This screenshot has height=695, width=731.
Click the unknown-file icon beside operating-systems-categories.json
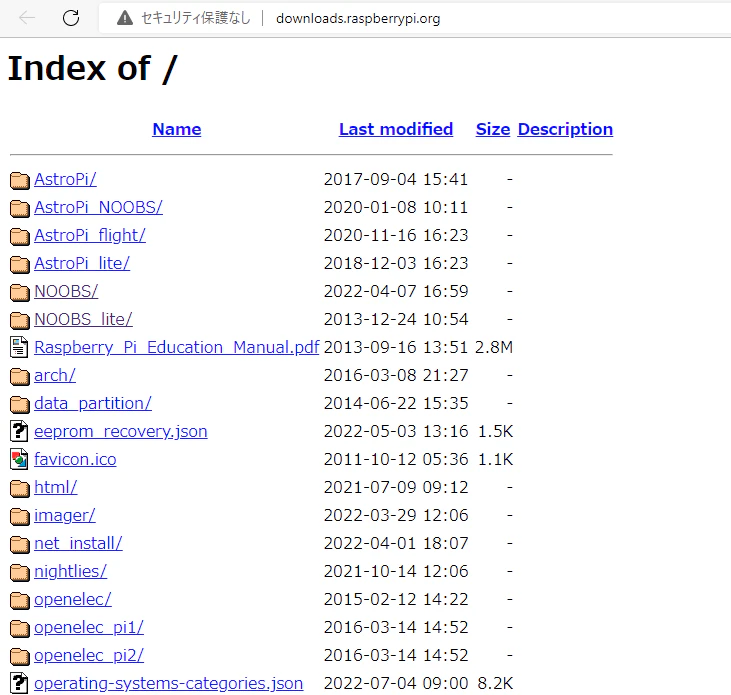coord(19,683)
